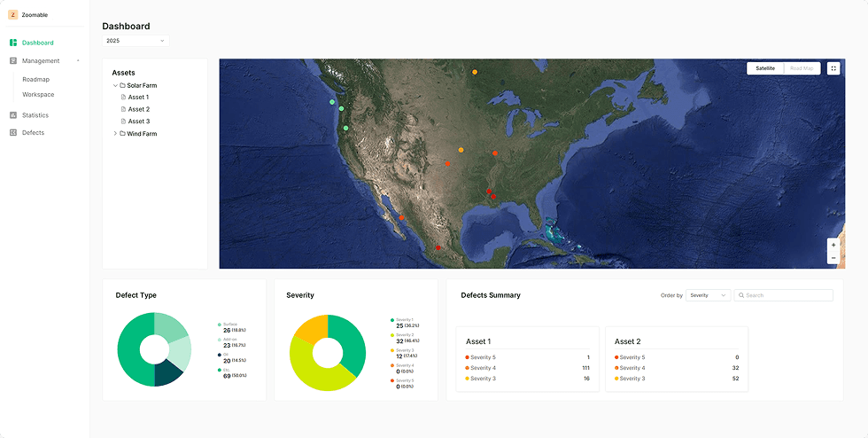This screenshot has width=868, height=438.
Task: Collapse the Solar Farm folder
Action: (115, 86)
